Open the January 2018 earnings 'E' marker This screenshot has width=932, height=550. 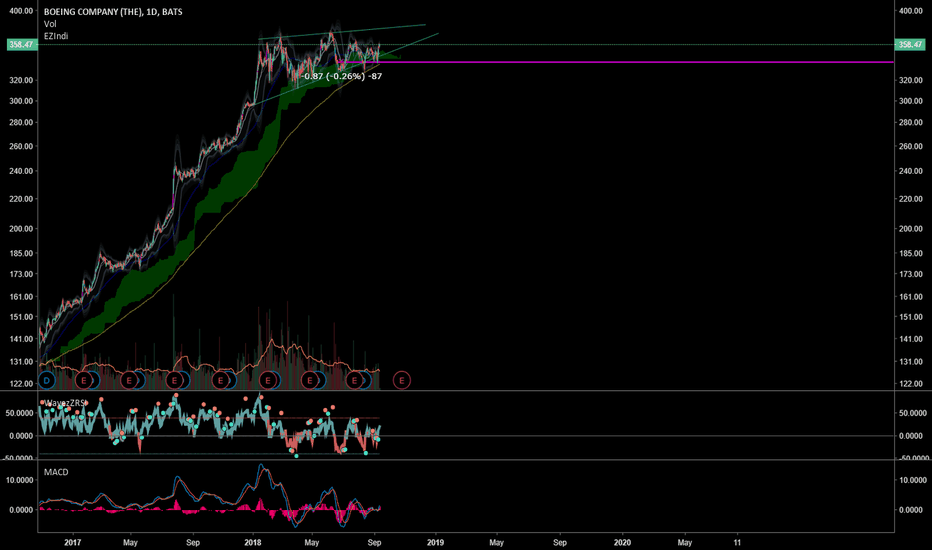tap(268, 380)
